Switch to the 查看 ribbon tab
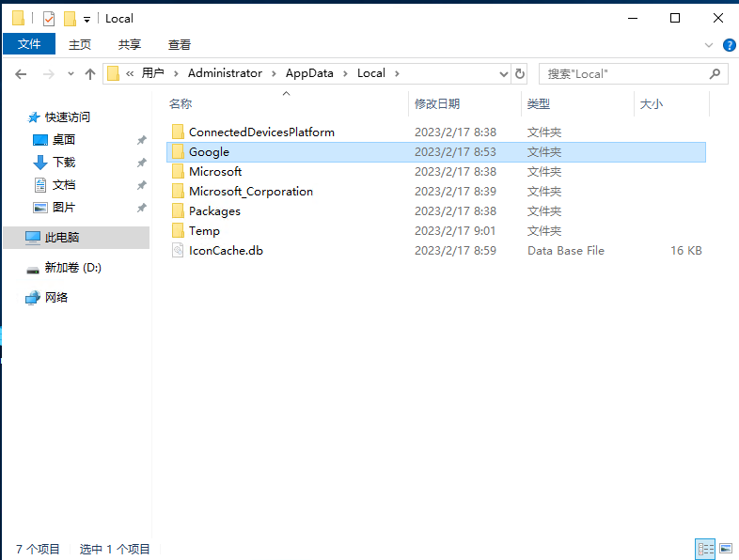739x560 pixels. (180, 44)
